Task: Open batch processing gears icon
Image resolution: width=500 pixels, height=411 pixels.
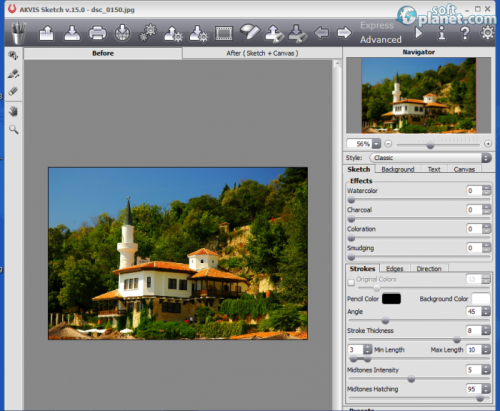Action: (148, 33)
